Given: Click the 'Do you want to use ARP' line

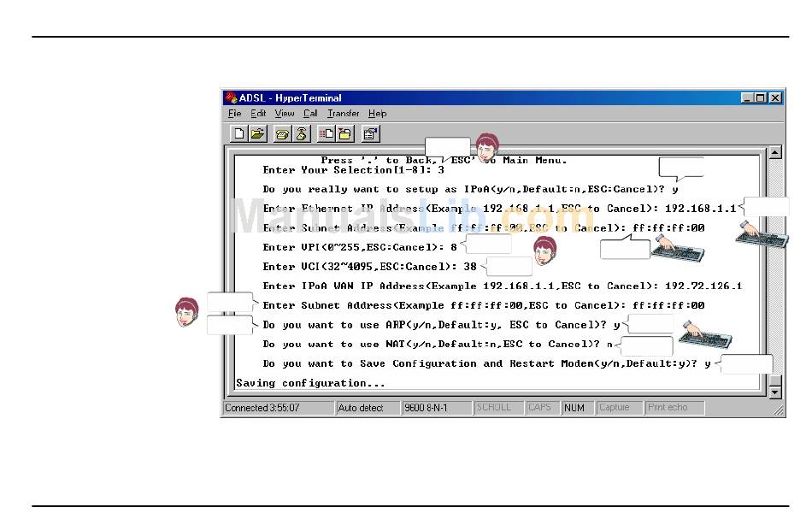Looking at the screenshot, I should pyautogui.click(x=441, y=325).
